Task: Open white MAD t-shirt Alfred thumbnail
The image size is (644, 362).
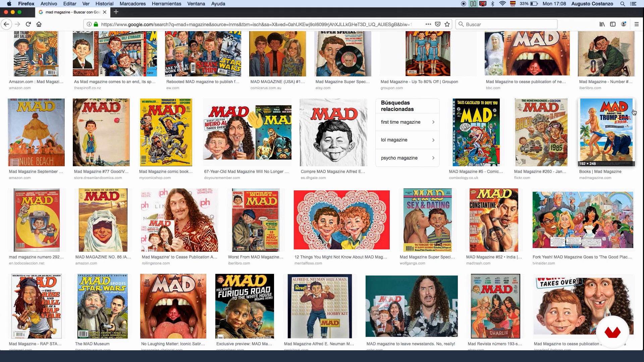Action: pyautogui.click(x=333, y=132)
